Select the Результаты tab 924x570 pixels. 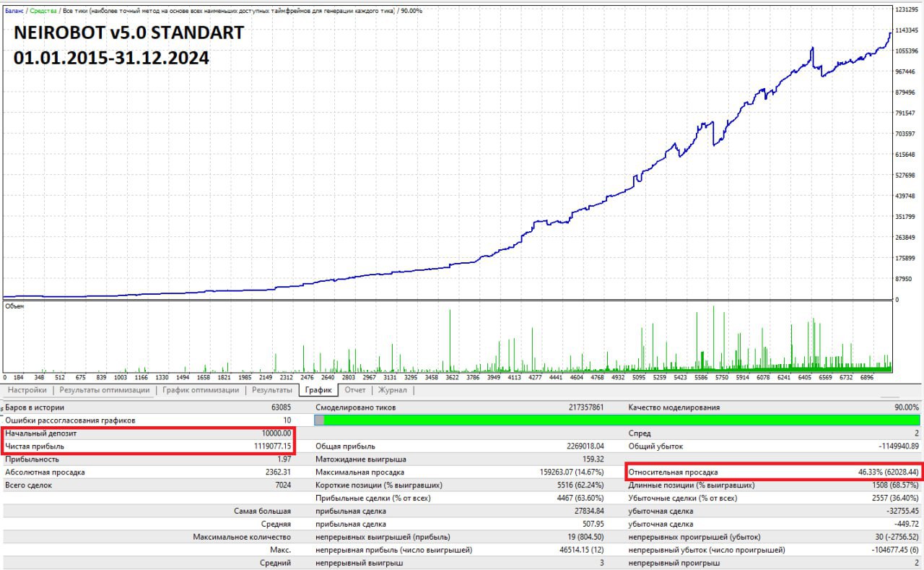(x=271, y=390)
